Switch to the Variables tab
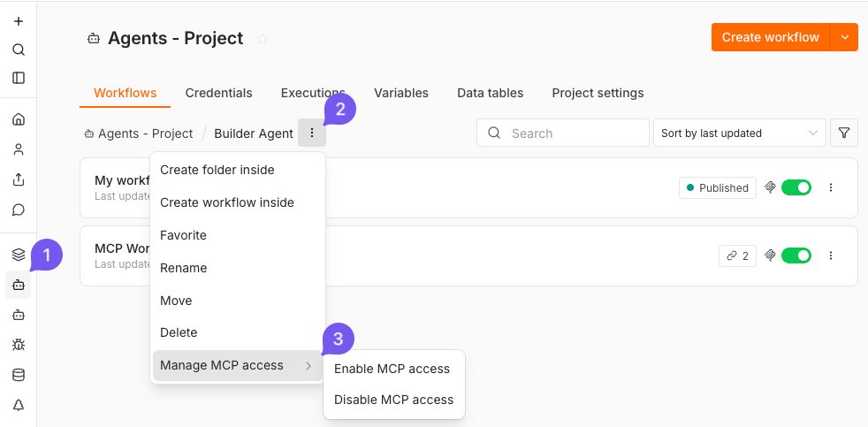Viewport: 868px width, 427px height. 401,93
